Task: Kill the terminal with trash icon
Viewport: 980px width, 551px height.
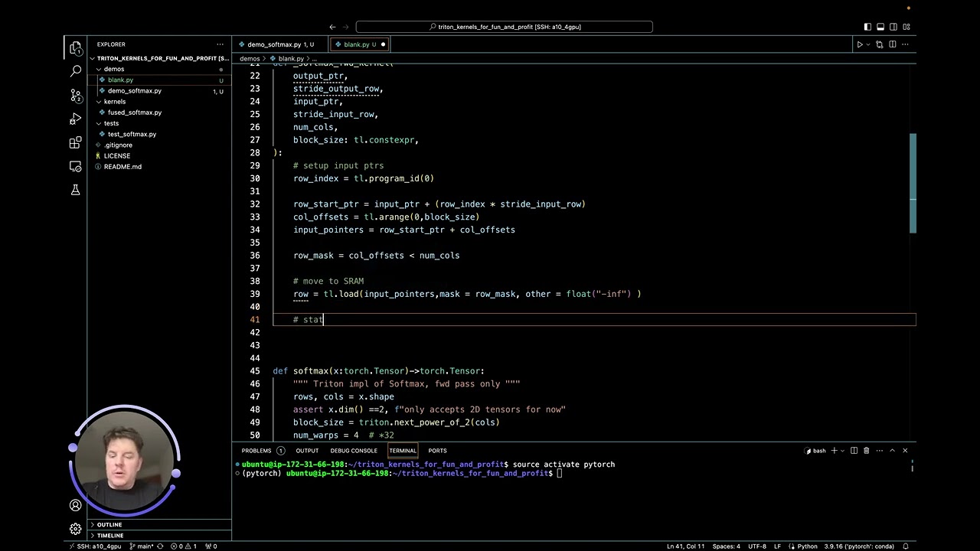Action: (866, 451)
